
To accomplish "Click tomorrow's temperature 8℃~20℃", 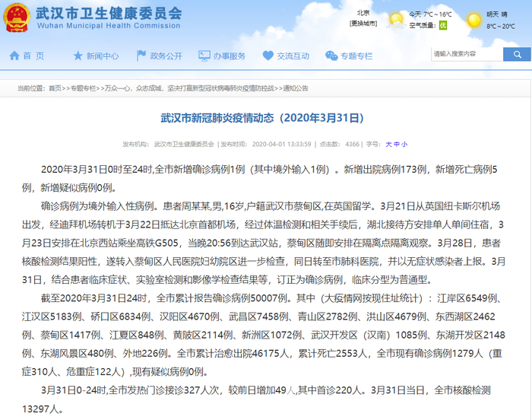I will (500, 26).
